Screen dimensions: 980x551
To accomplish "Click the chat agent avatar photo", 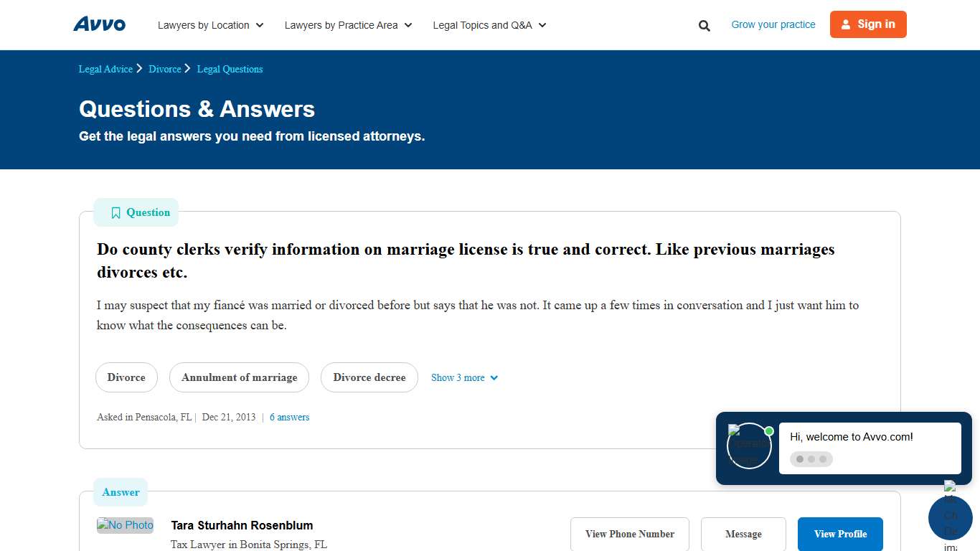I will pyautogui.click(x=749, y=446).
